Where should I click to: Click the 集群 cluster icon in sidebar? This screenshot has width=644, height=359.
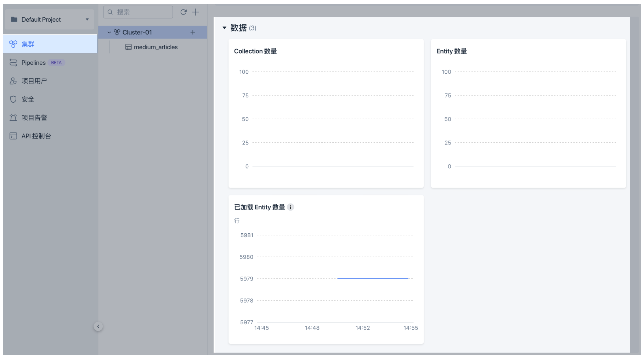13,44
